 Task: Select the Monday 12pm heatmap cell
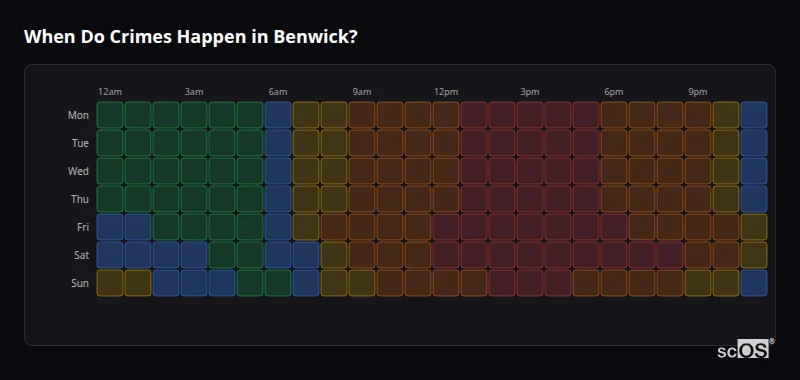click(446, 115)
